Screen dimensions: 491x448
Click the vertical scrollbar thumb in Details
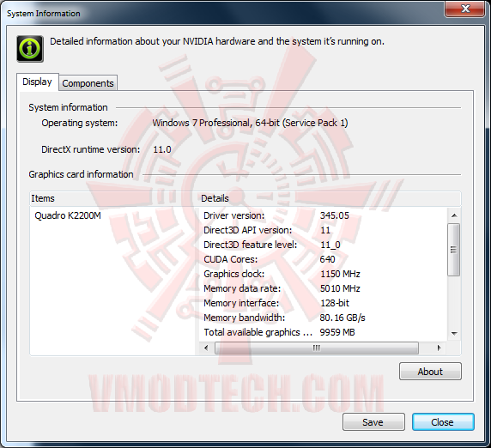(x=454, y=250)
